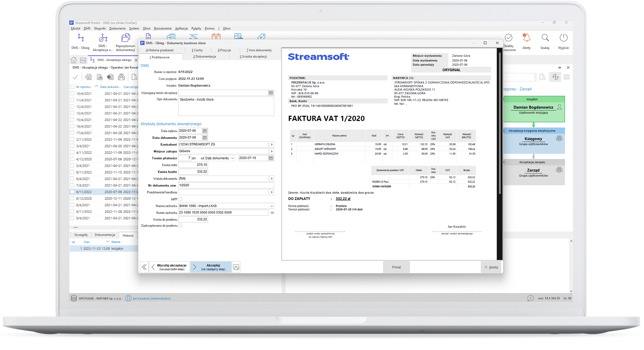644x350 pixels.
Task: Open calendar for Termin płatności date
Action: click(x=271, y=158)
